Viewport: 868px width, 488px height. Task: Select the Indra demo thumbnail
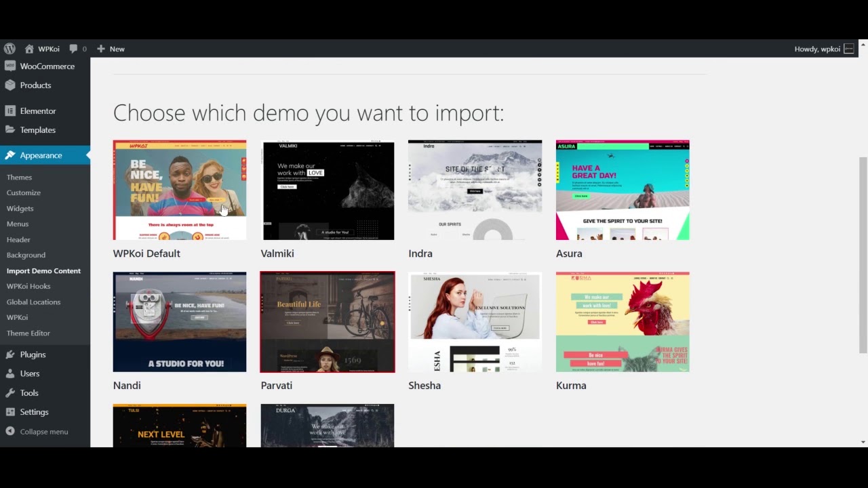(475, 190)
